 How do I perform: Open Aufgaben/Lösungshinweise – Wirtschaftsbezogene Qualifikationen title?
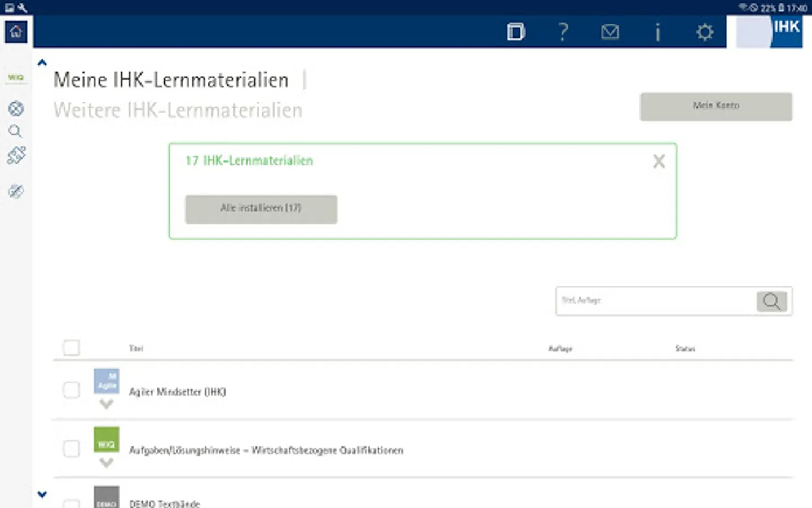pyautogui.click(x=266, y=450)
